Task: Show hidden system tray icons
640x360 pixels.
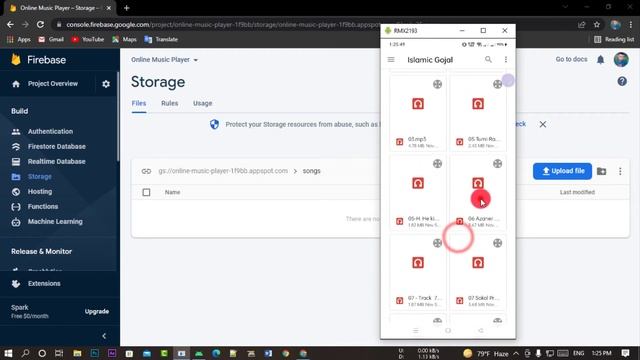Action: tap(516, 353)
